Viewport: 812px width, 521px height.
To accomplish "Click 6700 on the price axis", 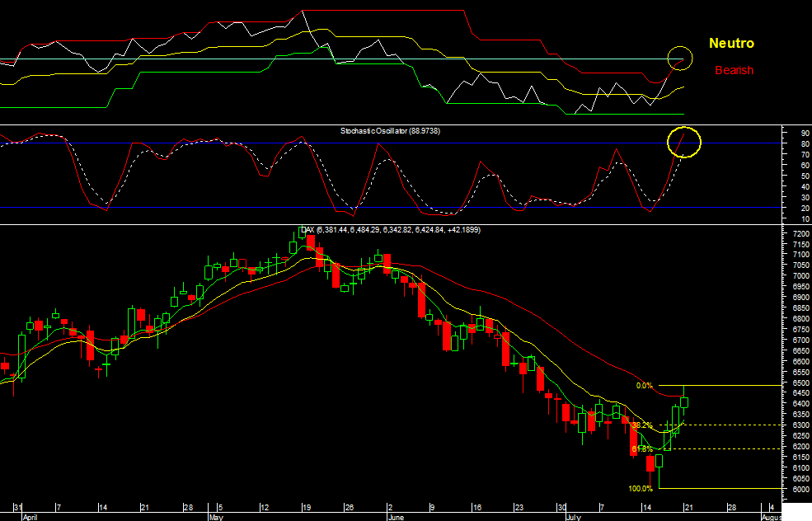I will coord(800,340).
